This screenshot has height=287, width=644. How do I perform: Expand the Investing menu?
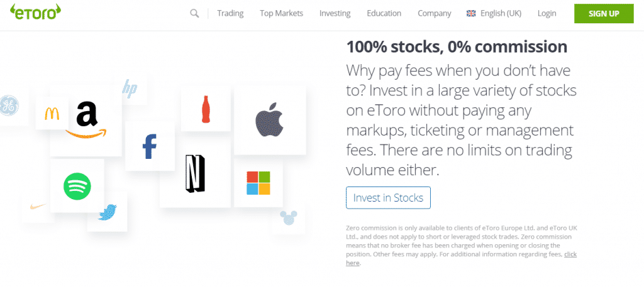(x=335, y=13)
